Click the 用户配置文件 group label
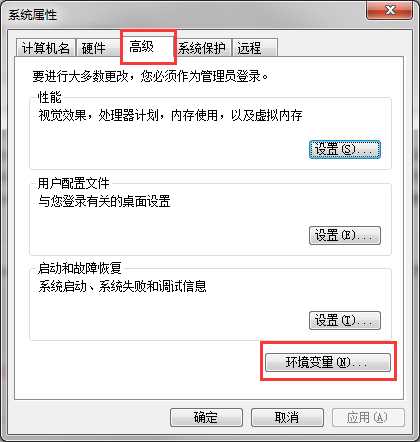The image size is (420, 442). point(74,183)
